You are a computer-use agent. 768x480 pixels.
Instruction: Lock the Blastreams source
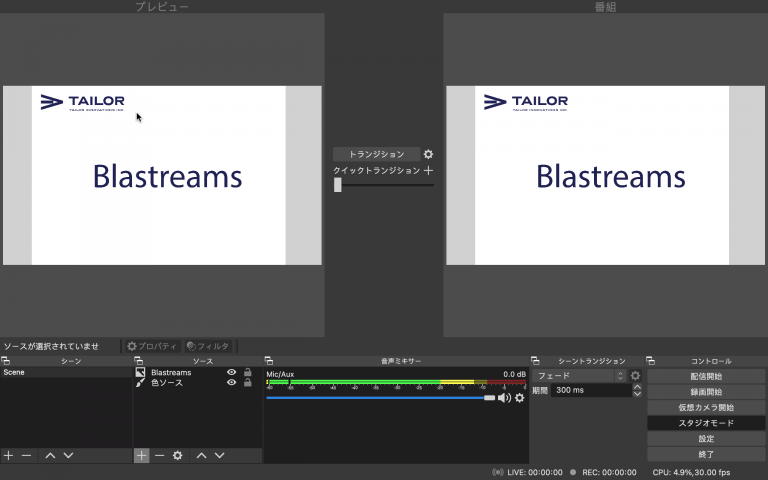coord(248,372)
